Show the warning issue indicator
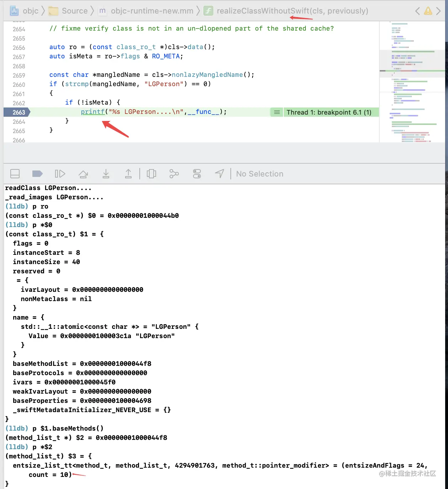This screenshot has width=448, height=489. [428, 11]
